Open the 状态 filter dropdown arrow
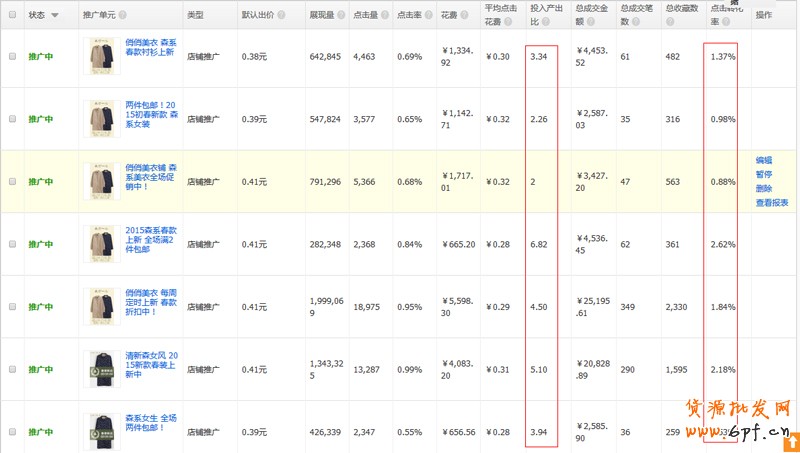This screenshot has width=800, height=453. point(54,16)
